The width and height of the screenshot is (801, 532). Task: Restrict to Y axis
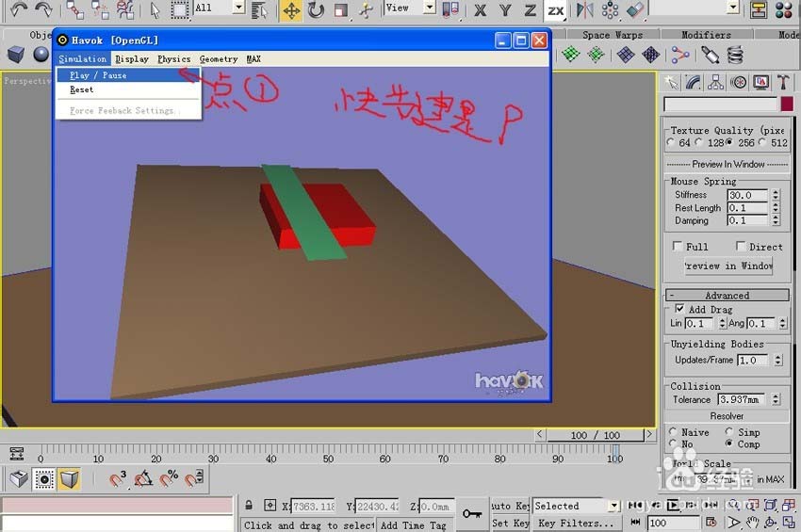pos(505,10)
